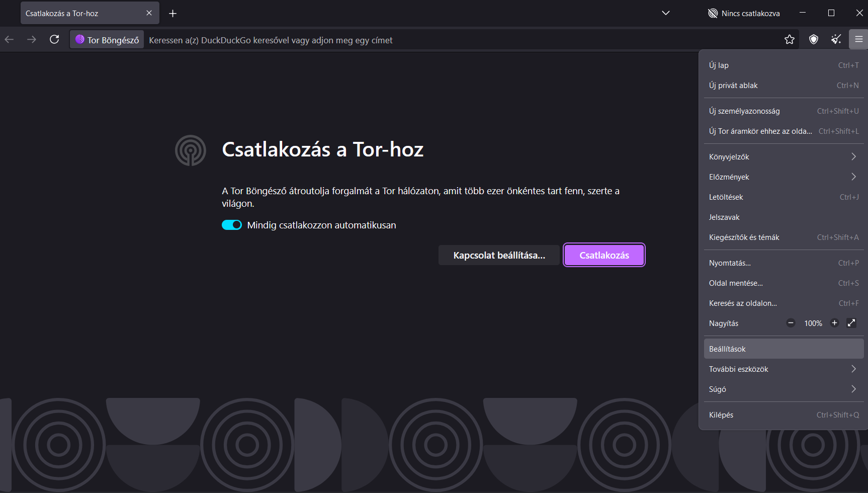The width and height of the screenshot is (868, 493).
Task: Click the zoom in plus icon
Action: click(834, 323)
